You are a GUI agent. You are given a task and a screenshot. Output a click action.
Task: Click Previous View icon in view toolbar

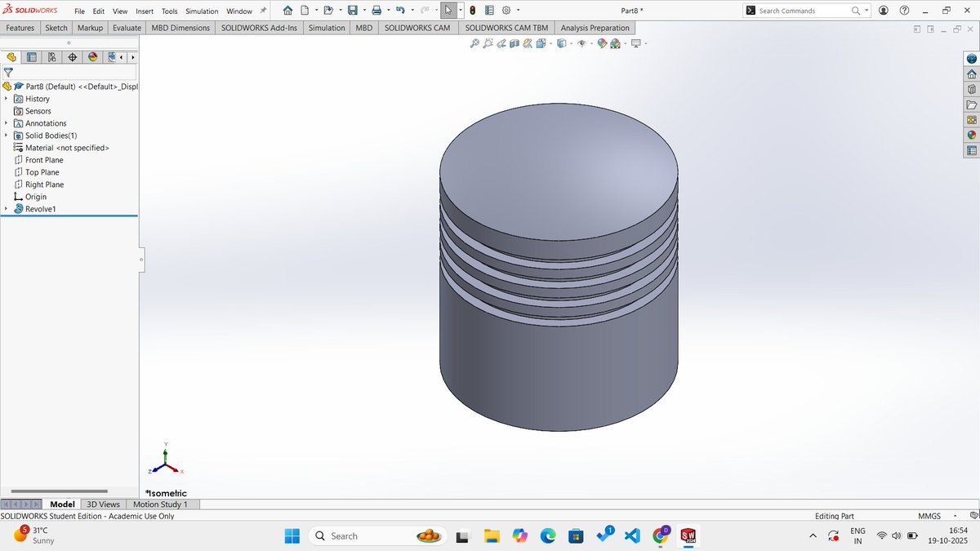pyautogui.click(x=501, y=43)
